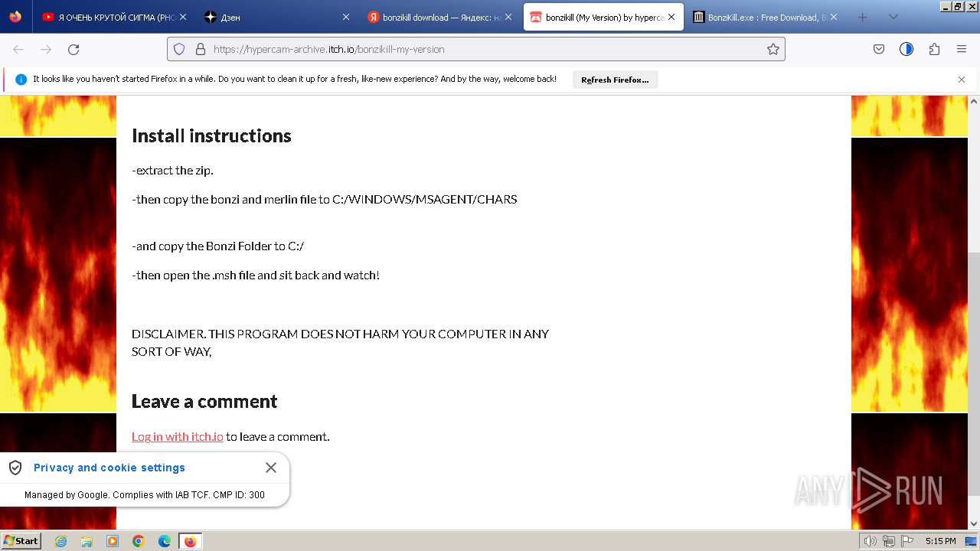Viewport: 980px width, 551px height.
Task: Launch Internet Explorer from taskbar
Action: [x=60, y=541]
